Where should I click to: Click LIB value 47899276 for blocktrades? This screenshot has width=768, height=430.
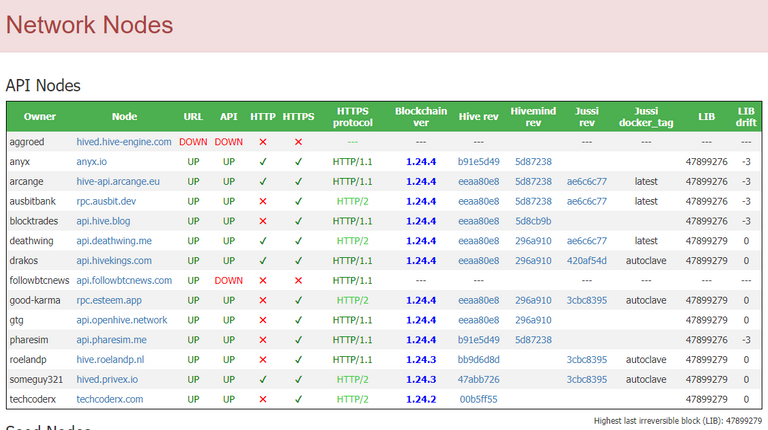tap(706, 221)
